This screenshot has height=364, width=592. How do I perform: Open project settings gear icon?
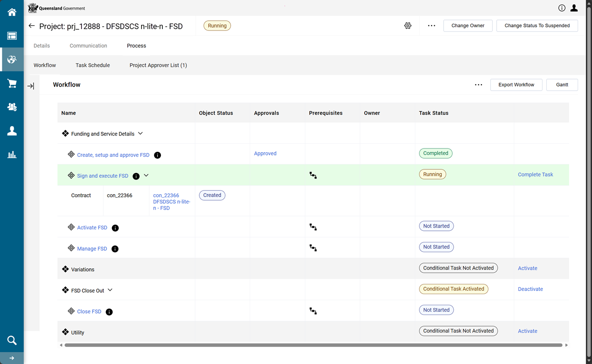(x=407, y=26)
